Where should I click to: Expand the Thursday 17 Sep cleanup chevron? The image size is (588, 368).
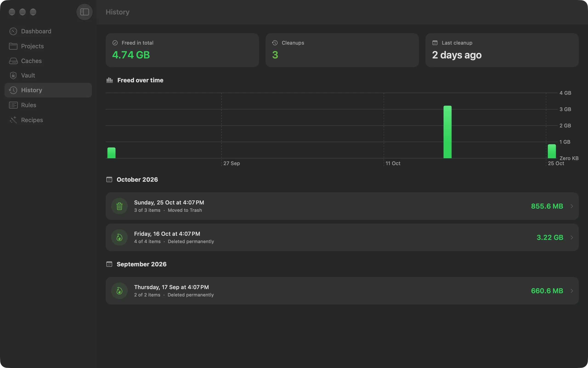pos(572,290)
